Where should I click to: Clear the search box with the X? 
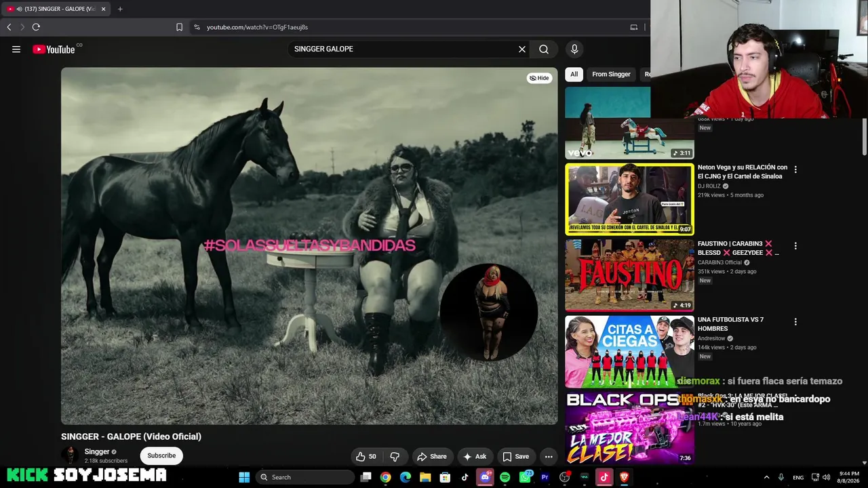[x=522, y=49]
